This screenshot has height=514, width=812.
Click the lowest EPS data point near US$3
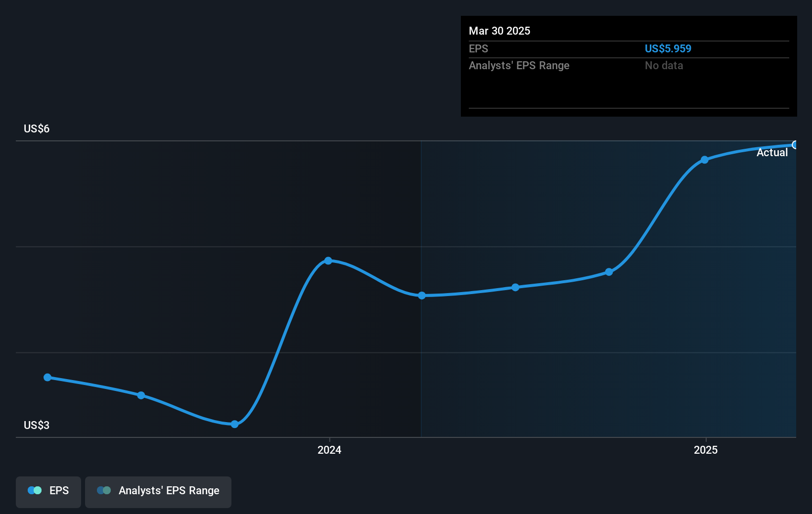(235, 424)
